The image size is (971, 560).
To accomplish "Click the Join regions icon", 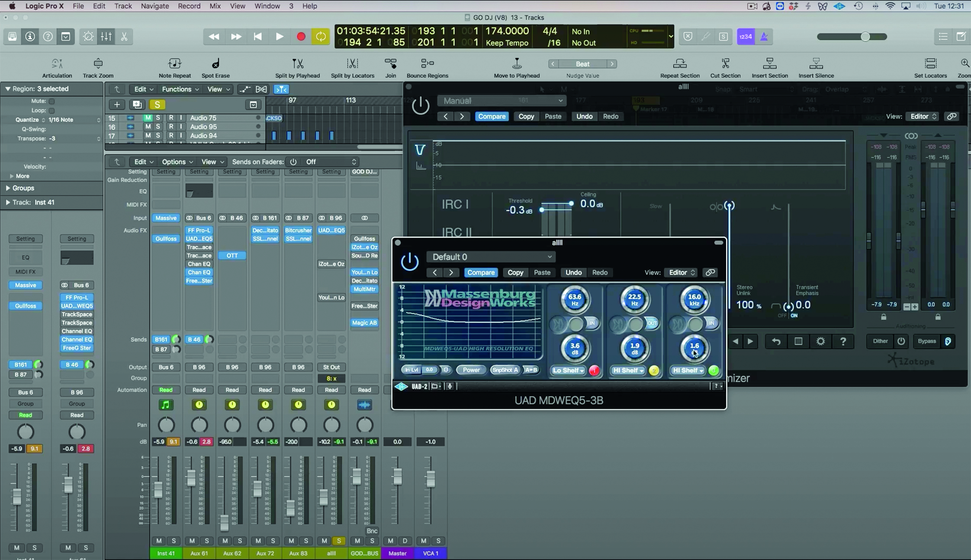I will (x=391, y=64).
